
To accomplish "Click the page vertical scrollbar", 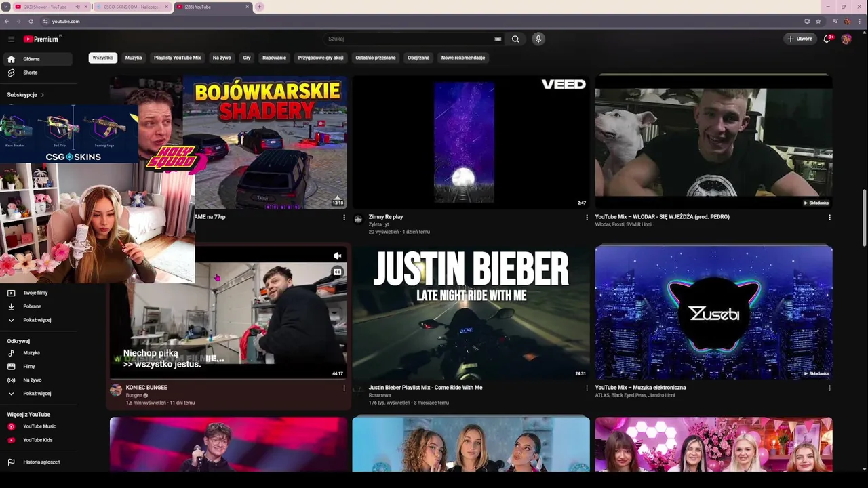I will click(x=864, y=218).
